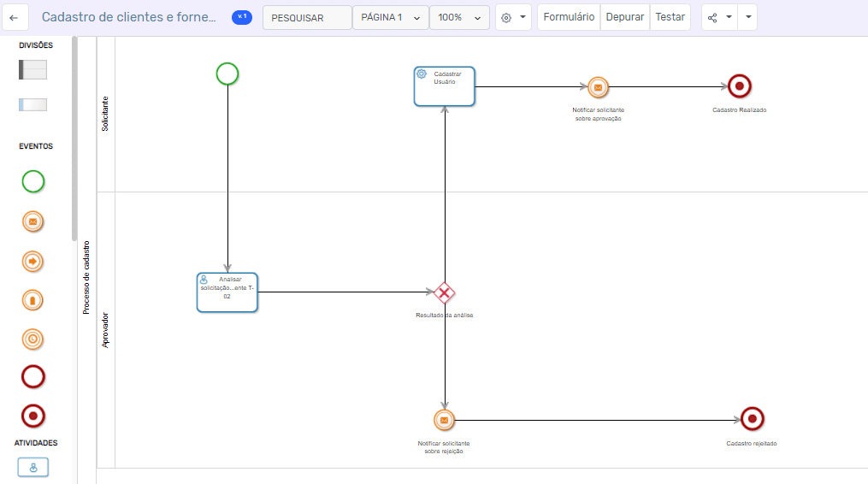Select 'Cadastro rejeitado' end event on canvas
868x484 pixels.
coord(752,418)
